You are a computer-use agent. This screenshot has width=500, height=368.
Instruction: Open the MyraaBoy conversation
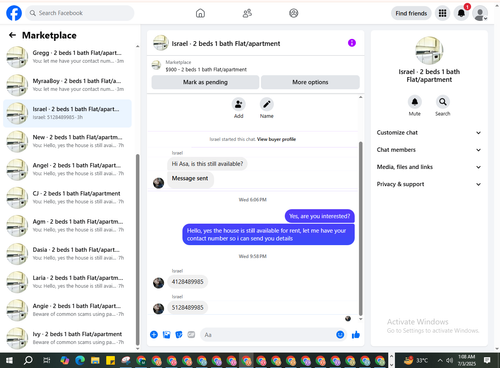pos(67,85)
